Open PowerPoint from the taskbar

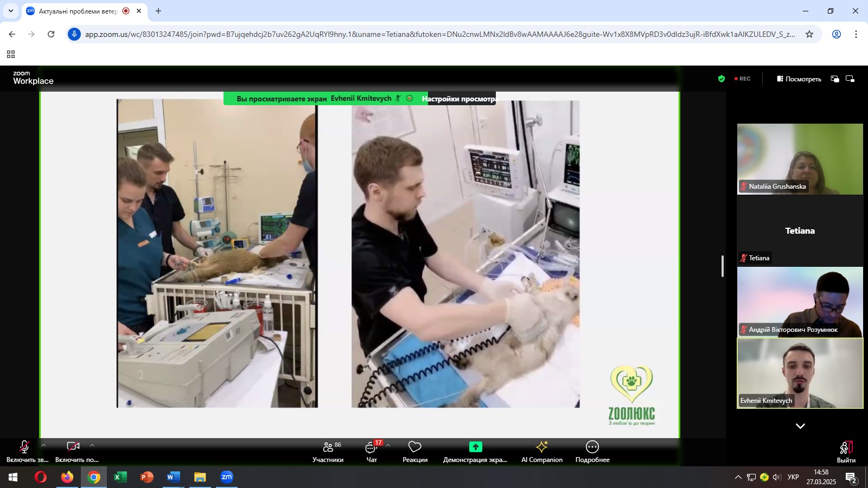tap(147, 477)
